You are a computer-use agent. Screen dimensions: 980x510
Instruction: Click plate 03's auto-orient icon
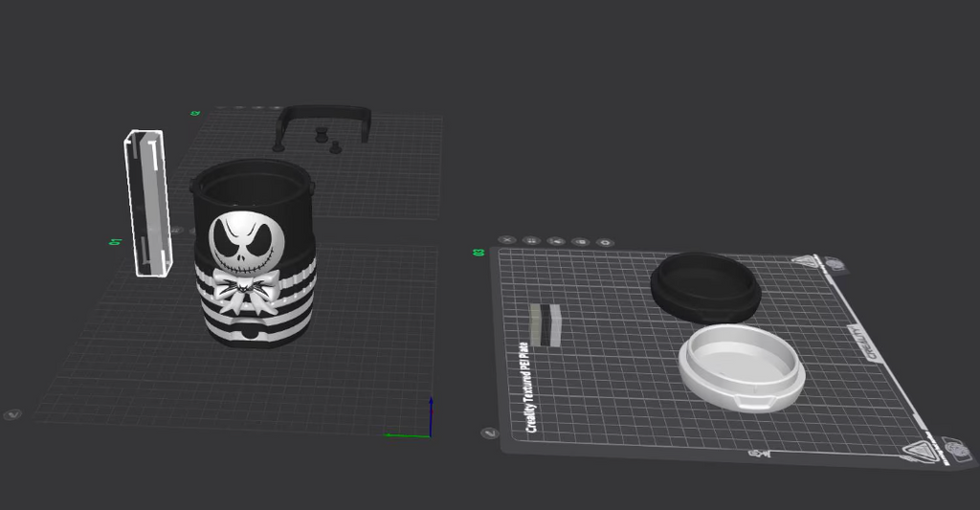click(x=556, y=241)
